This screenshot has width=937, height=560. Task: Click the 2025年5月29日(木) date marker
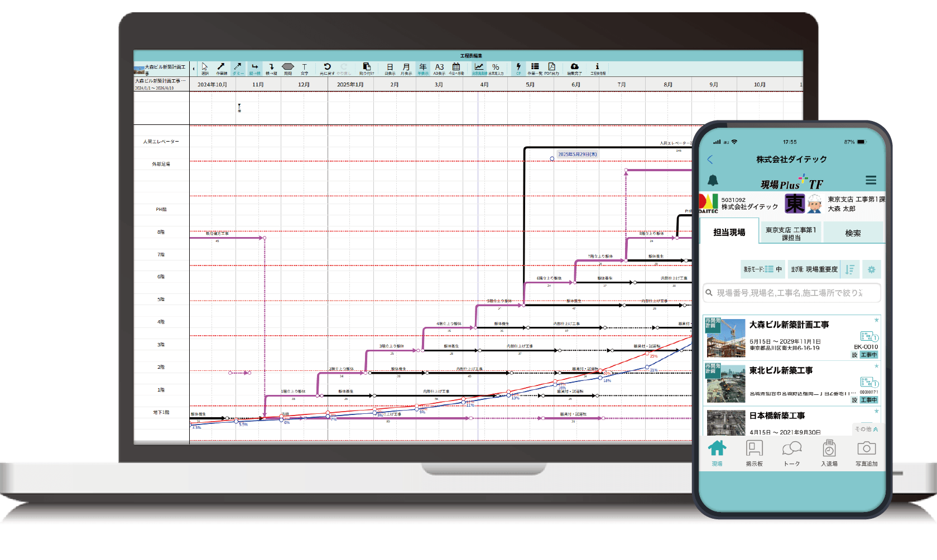(x=578, y=155)
